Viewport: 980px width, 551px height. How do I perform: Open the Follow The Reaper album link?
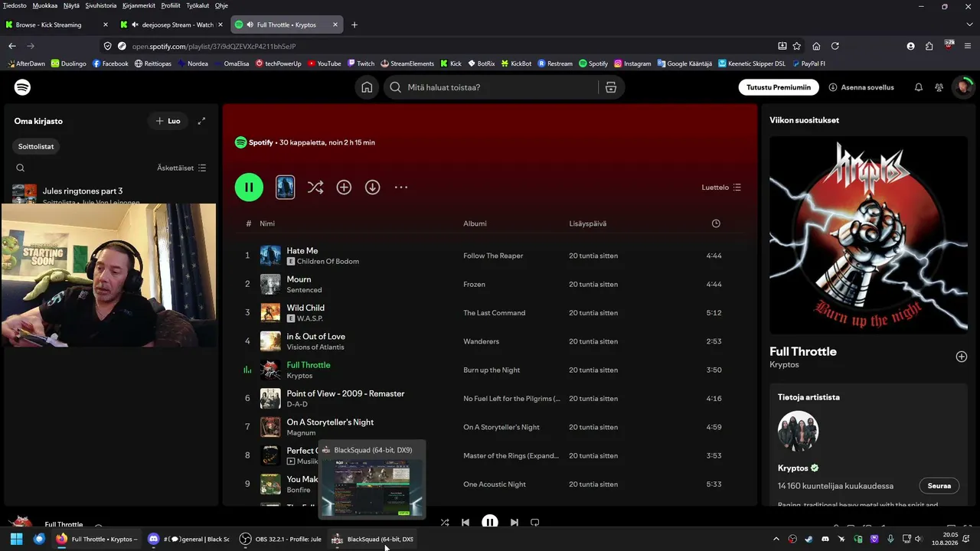point(493,256)
